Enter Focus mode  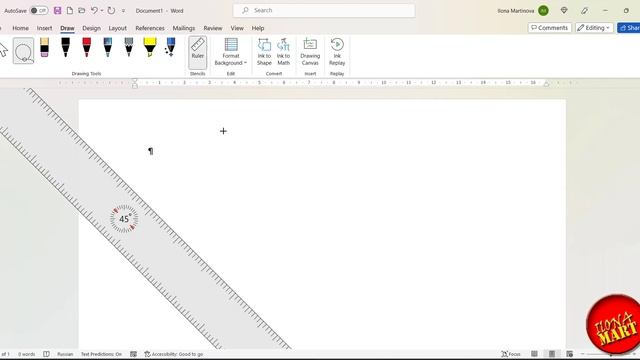[x=511, y=354]
